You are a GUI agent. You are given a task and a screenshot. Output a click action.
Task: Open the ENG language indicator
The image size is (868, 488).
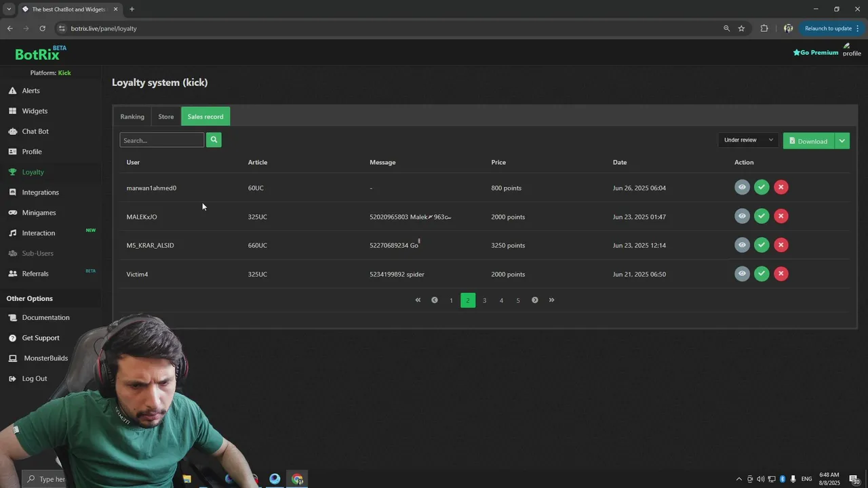coord(807,479)
